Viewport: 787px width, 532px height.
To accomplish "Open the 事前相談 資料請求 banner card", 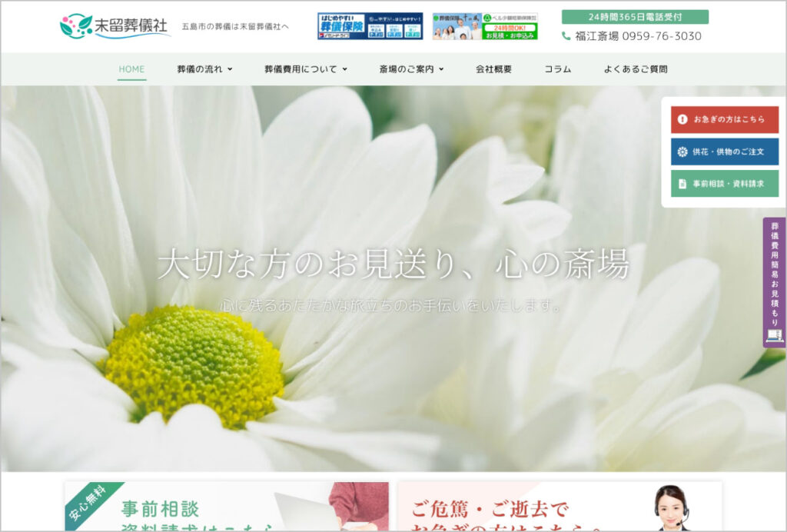I will pos(227,507).
